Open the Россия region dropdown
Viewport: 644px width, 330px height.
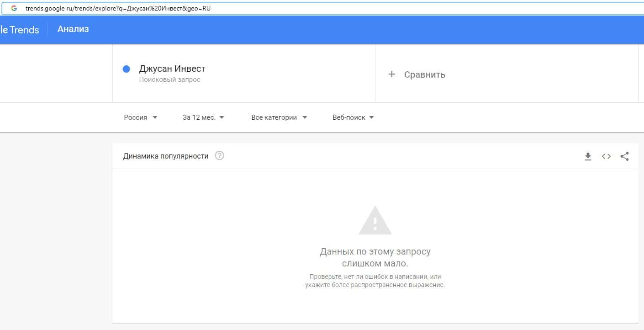click(141, 117)
